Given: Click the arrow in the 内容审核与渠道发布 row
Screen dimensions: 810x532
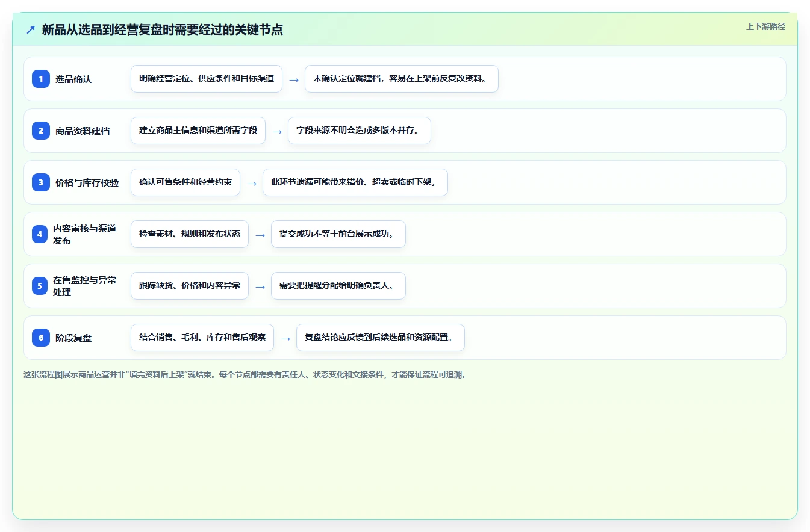Looking at the screenshot, I should (x=260, y=235).
